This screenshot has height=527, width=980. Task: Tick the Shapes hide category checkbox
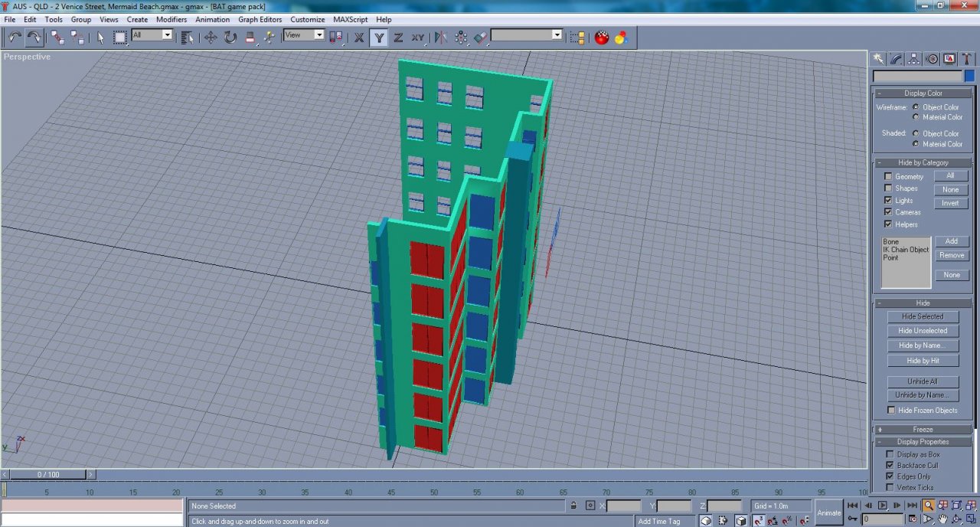[x=888, y=188]
